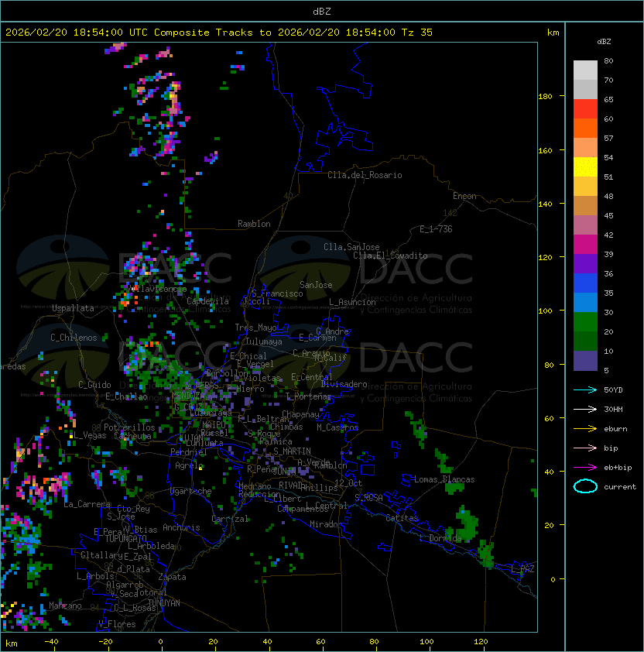Click the km unit label at the top right
Screen dimensions: 644x652
point(553,33)
